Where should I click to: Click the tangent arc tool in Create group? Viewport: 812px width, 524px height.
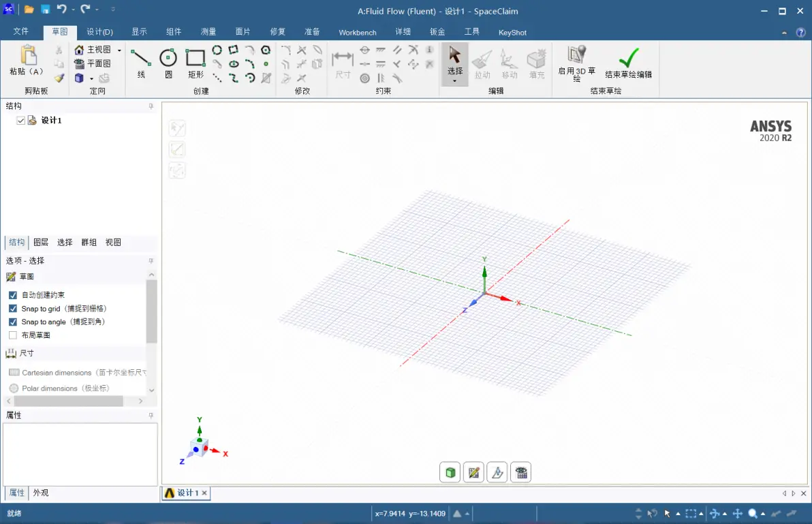pos(250,50)
